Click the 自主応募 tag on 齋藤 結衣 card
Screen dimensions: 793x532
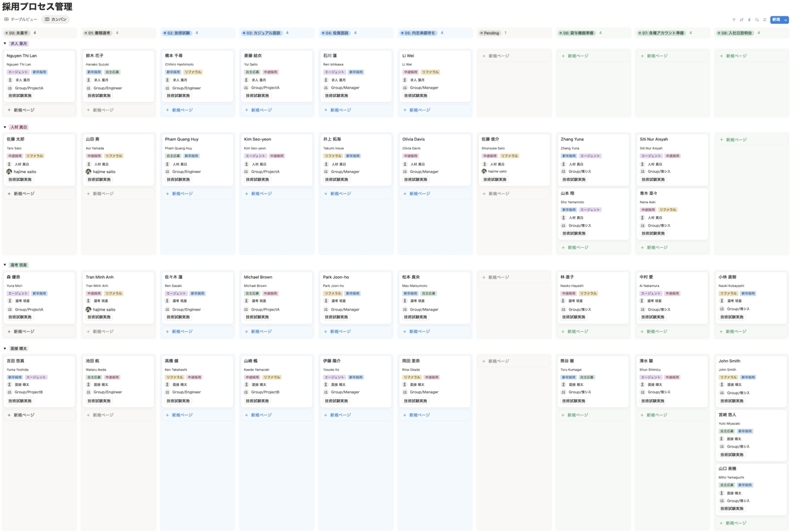(x=252, y=72)
